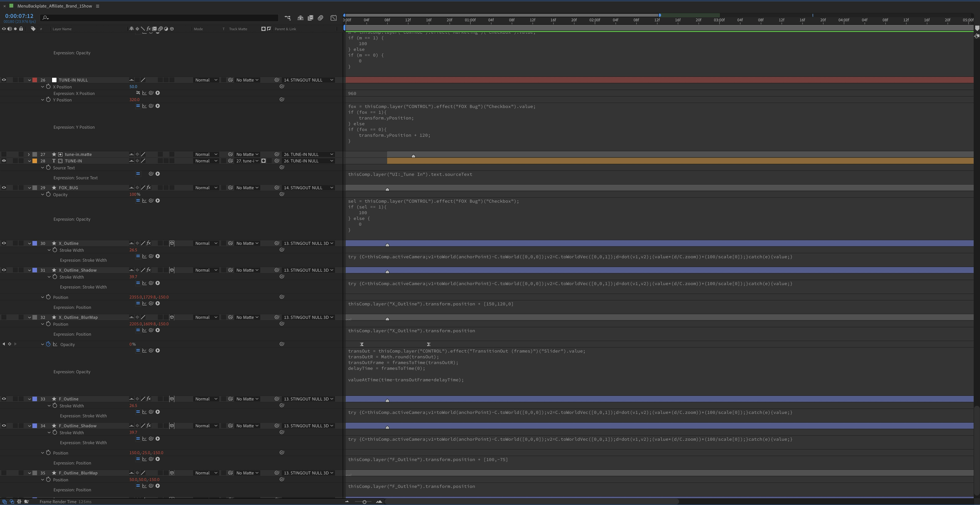
Task: Open parent dropdown of TUNE-IN layer
Action: [308, 161]
